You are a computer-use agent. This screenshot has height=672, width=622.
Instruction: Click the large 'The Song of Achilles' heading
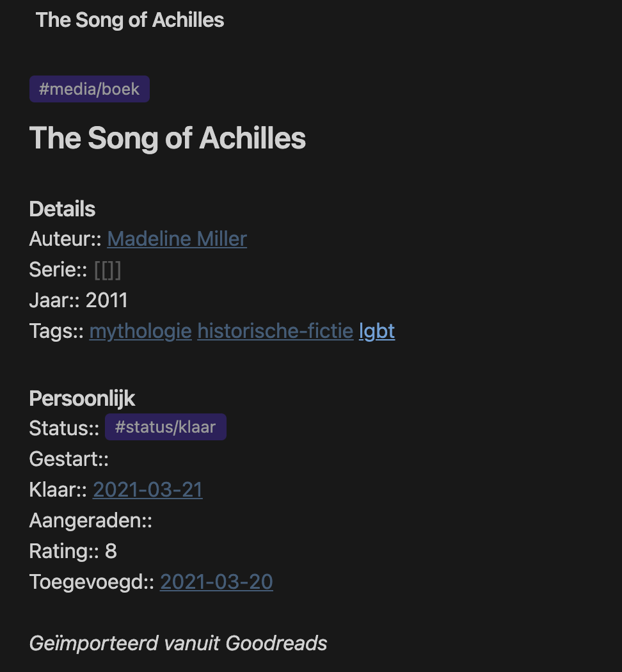pyautogui.click(x=168, y=138)
